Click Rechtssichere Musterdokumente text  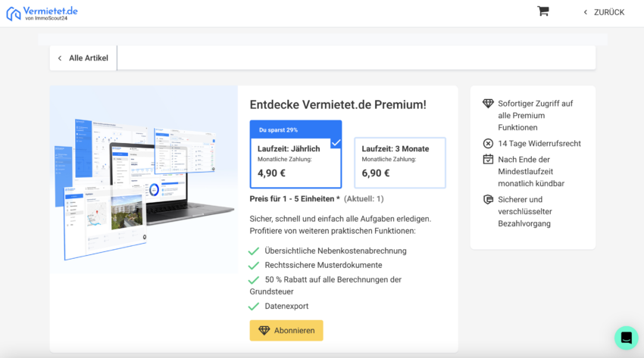point(324,266)
